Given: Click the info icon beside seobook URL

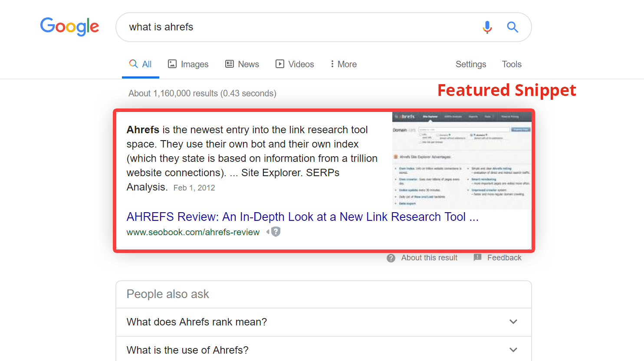Looking at the screenshot, I should (276, 232).
